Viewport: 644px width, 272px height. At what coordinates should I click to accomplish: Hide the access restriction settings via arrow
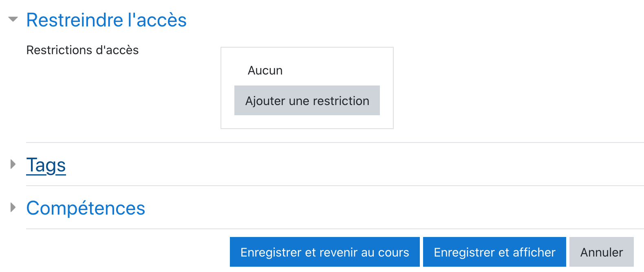(13, 19)
